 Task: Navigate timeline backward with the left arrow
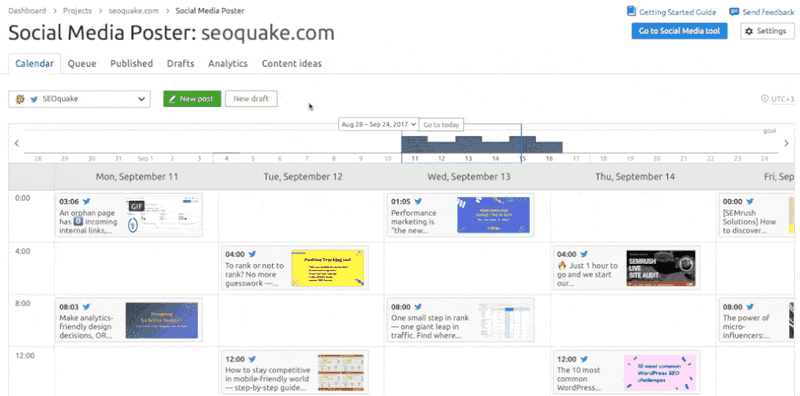pos(16,143)
